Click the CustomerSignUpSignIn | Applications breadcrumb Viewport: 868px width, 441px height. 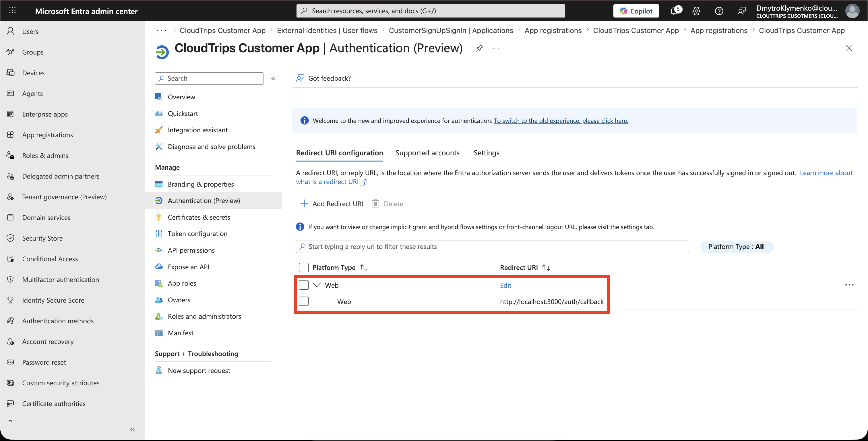click(451, 30)
